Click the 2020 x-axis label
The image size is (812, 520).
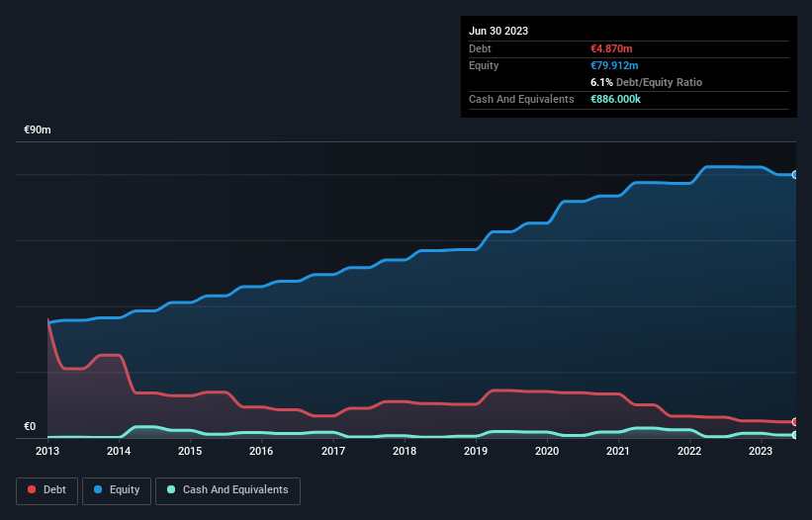[547, 451]
